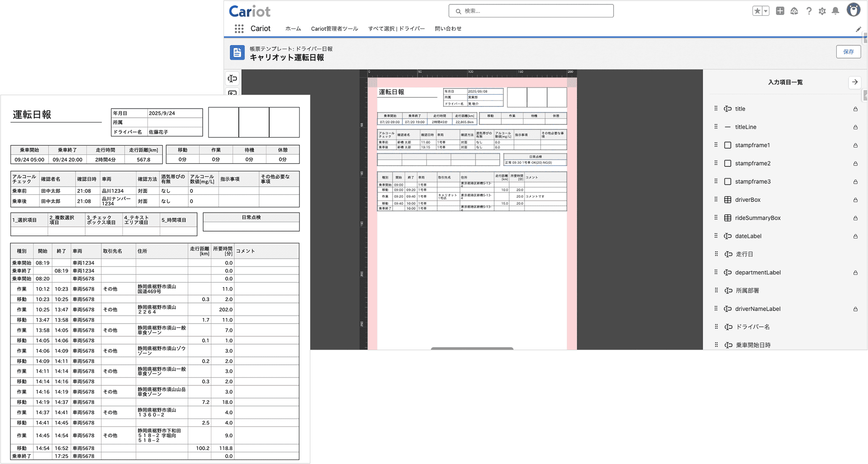Open the 問い合わせ navigation link
Viewport: 868px width, 464px height.
point(448,29)
